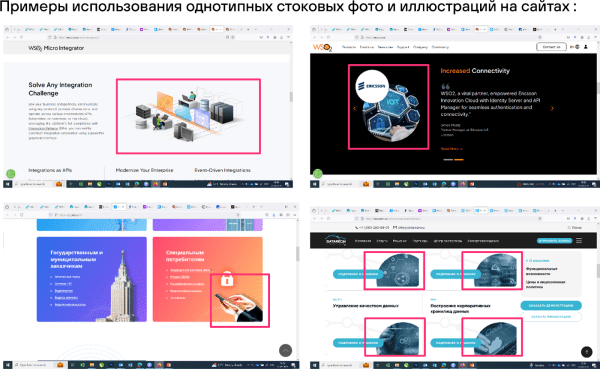
Task: Click the Increased Connectivity headline
Action: [x=475, y=70]
